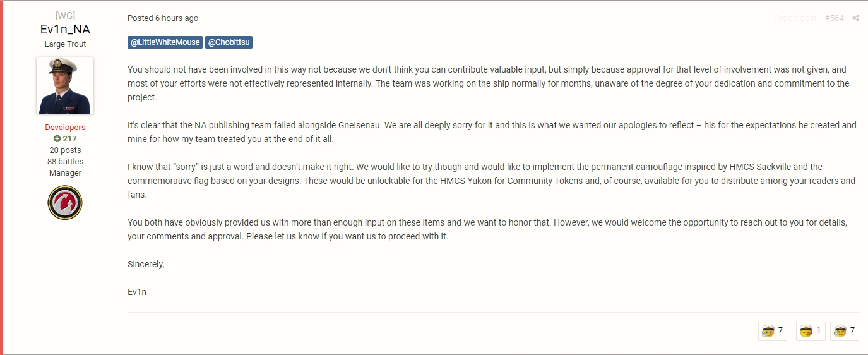Click the Wargaming round emblem badge
This screenshot has width=868, height=355.
65,203
